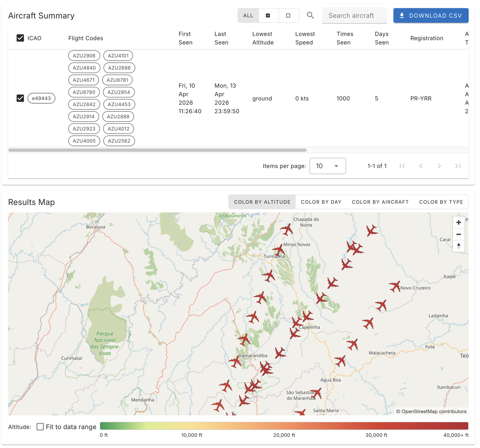
Task: Click the altitude color gradient bar
Action: pyautogui.click(x=284, y=426)
